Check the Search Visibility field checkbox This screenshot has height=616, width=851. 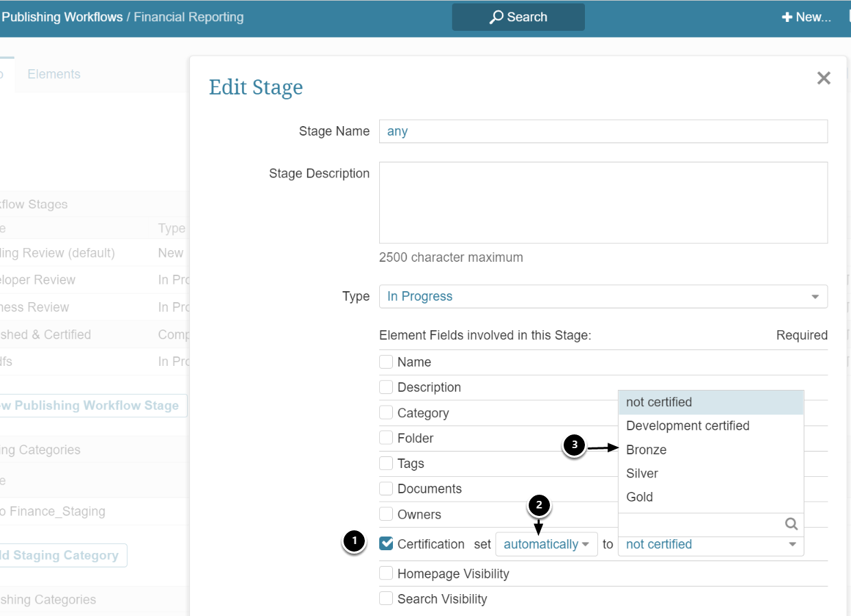(387, 599)
